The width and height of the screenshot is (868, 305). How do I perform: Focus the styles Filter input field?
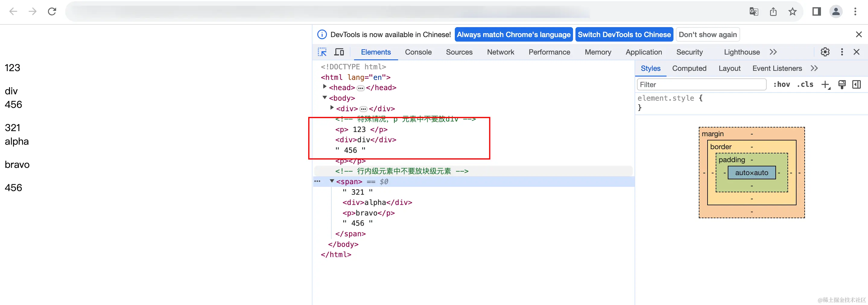point(702,84)
